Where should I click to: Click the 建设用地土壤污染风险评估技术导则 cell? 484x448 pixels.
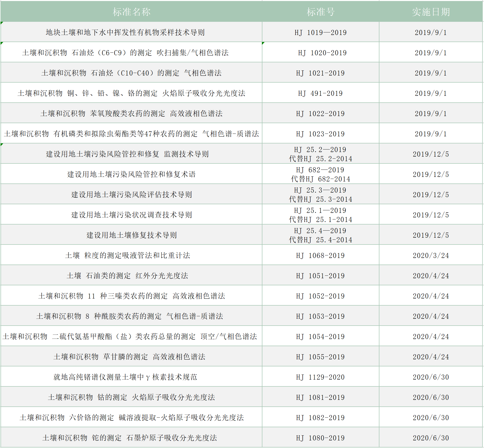(131, 195)
